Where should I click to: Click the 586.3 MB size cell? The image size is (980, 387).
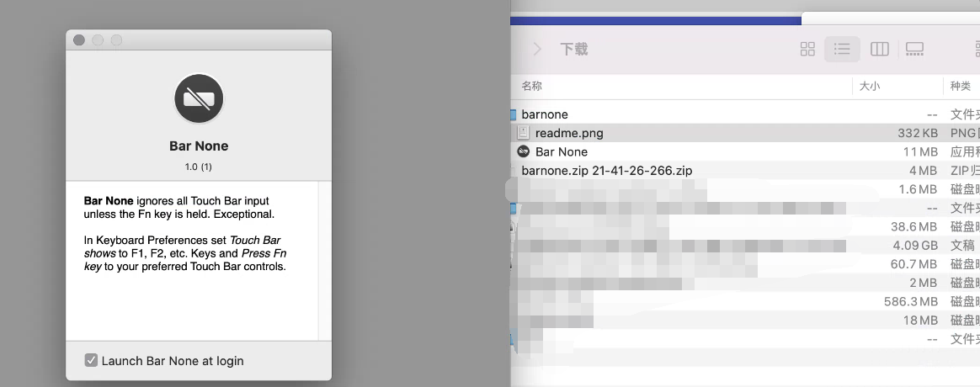coord(911,301)
